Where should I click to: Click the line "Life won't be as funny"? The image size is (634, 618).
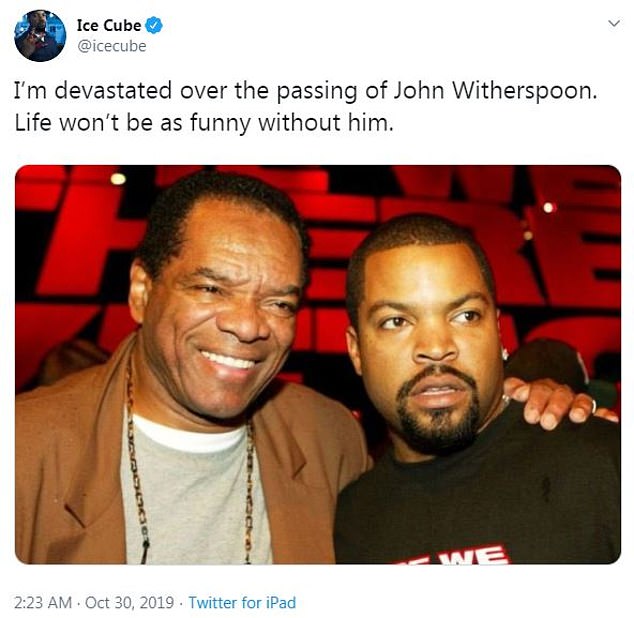133,123
